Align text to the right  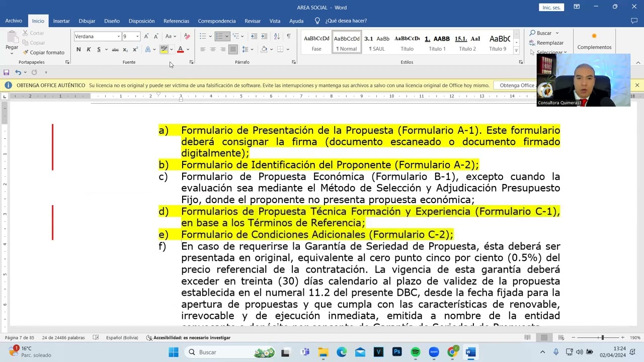click(x=223, y=49)
